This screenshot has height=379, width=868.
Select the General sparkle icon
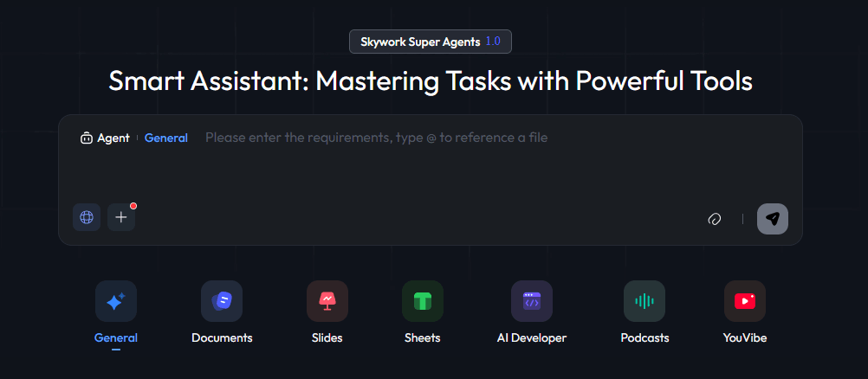[x=116, y=301]
